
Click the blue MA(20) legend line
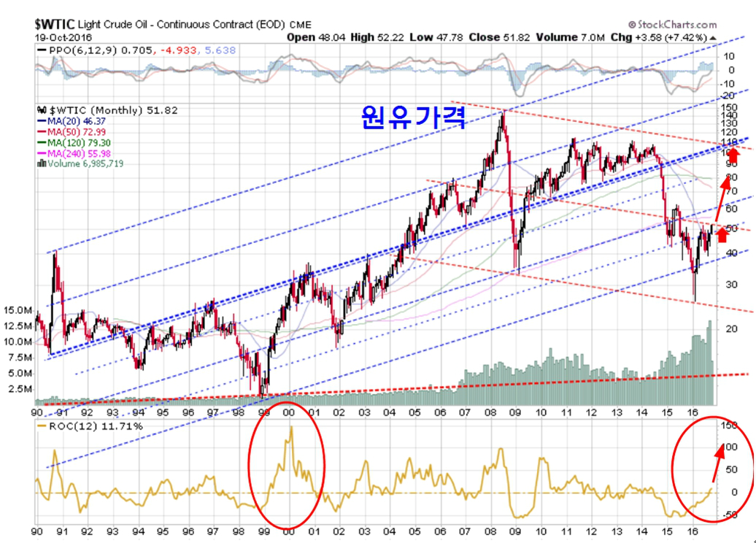pos(42,121)
